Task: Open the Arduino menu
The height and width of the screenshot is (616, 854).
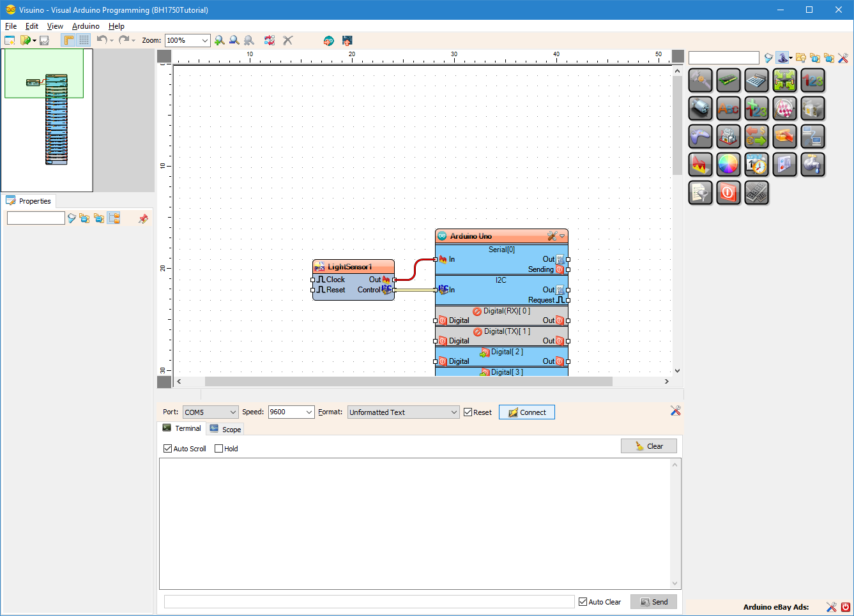Action: point(86,26)
